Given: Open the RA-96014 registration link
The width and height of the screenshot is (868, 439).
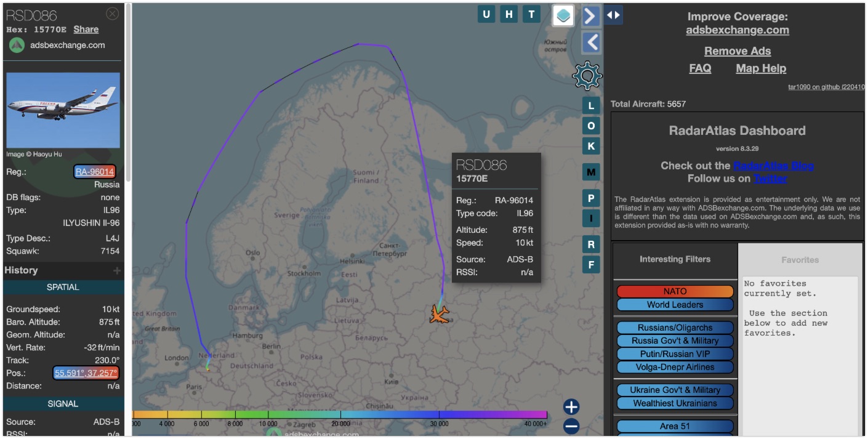Looking at the screenshot, I should tap(95, 172).
